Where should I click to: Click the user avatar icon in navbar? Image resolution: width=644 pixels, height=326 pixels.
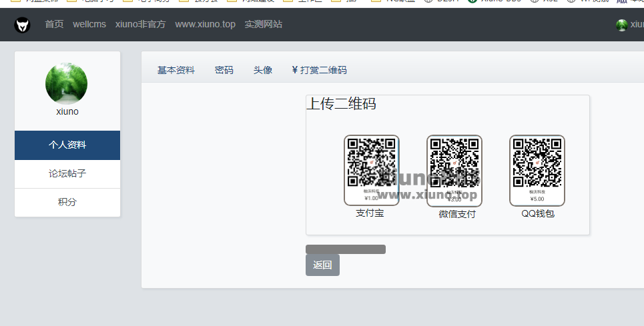click(622, 25)
